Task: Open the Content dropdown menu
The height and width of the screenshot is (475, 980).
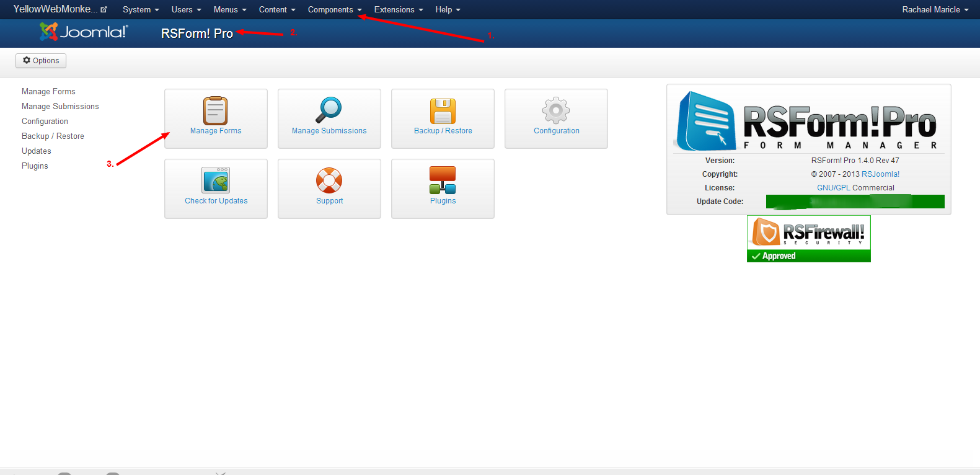Action: (x=277, y=9)
